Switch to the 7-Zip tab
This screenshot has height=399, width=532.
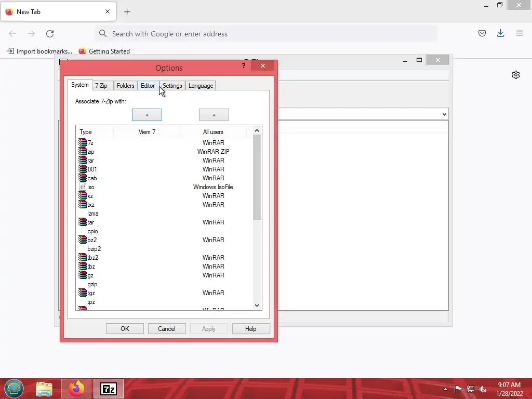point(101,86)
